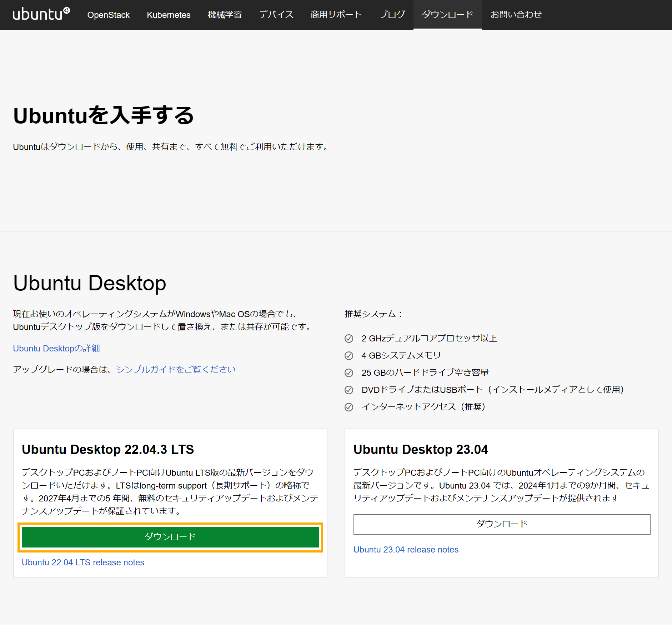The width and height of the screenshot is (672, 625).
Task: Click the white ダウンロード button for Ubuntu 23.04
Action: (502, 524)
